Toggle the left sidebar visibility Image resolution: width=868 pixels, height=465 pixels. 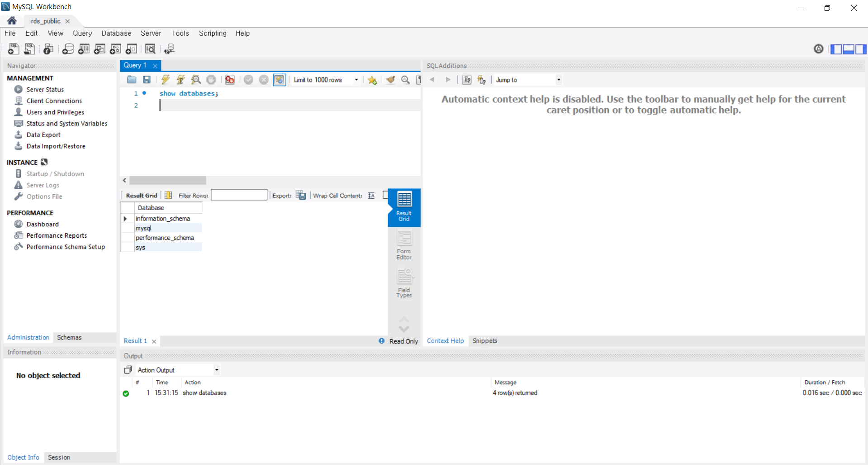pyautogui.click(x=836, y=49)
